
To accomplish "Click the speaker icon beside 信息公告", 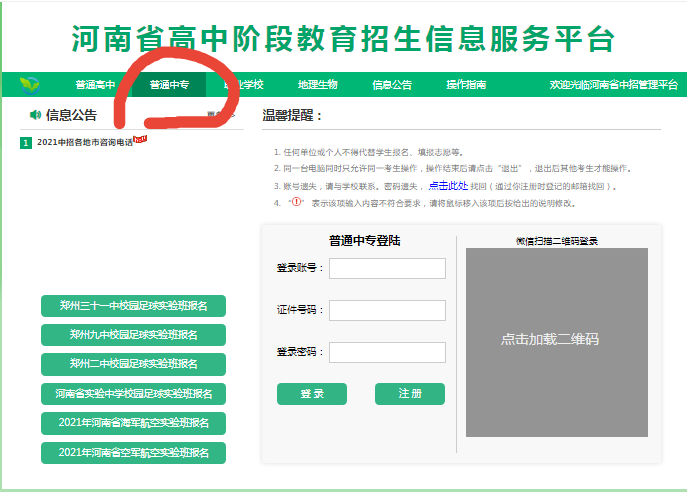I will [35, 115].
